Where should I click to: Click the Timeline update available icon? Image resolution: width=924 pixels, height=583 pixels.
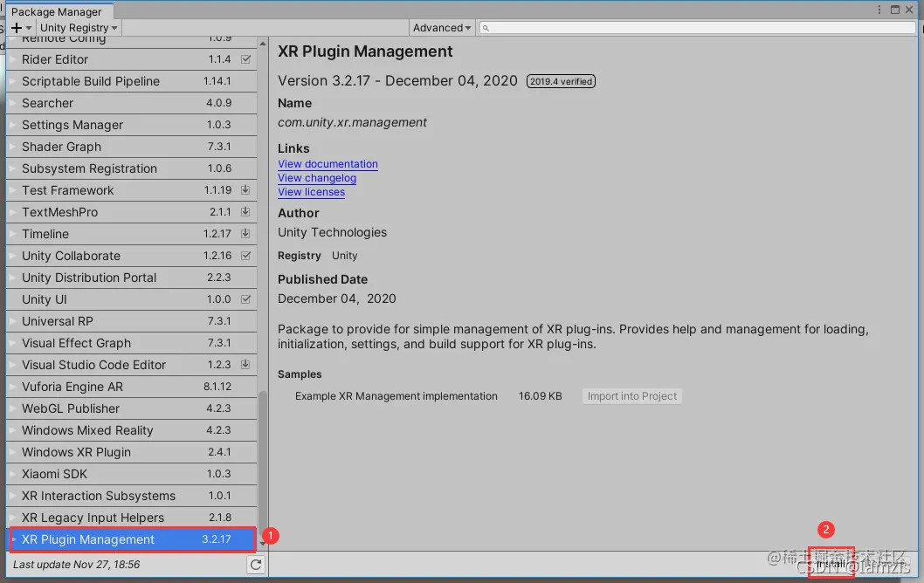(x=245, y=233)
